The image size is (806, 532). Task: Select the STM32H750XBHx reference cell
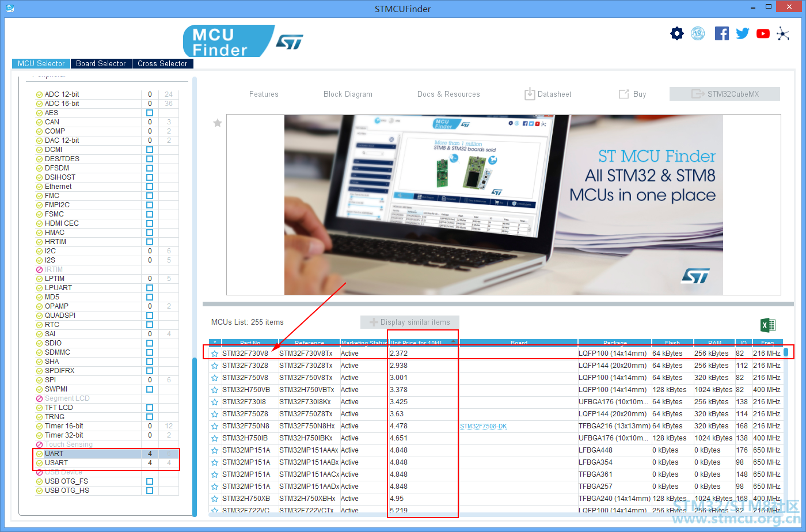pyautogui.click(x=309, y=499)
